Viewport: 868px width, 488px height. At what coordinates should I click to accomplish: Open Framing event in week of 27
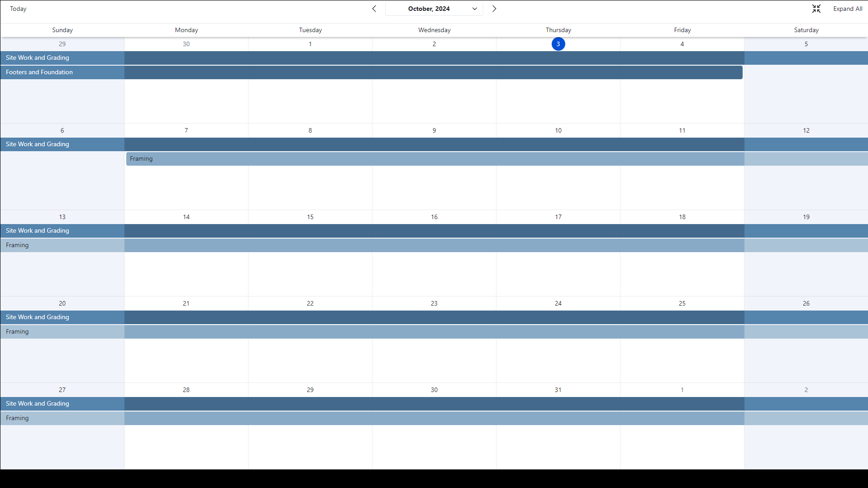(x=434, y=418)
